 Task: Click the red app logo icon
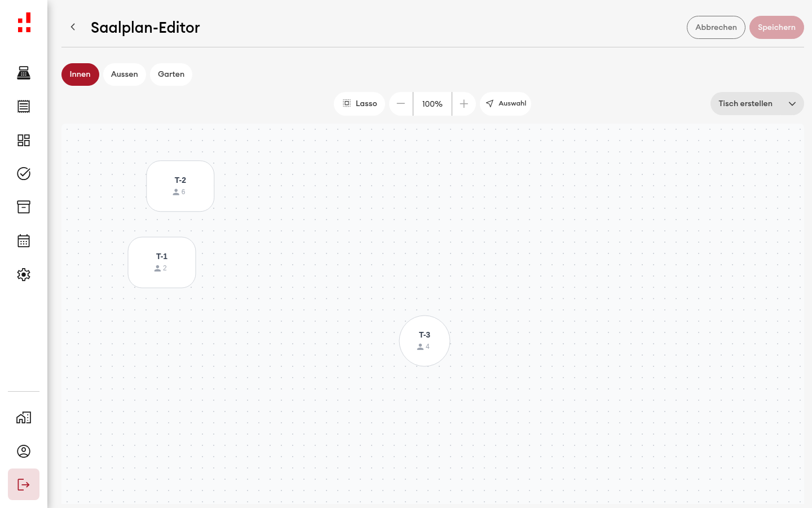click(x=24, y=23)
